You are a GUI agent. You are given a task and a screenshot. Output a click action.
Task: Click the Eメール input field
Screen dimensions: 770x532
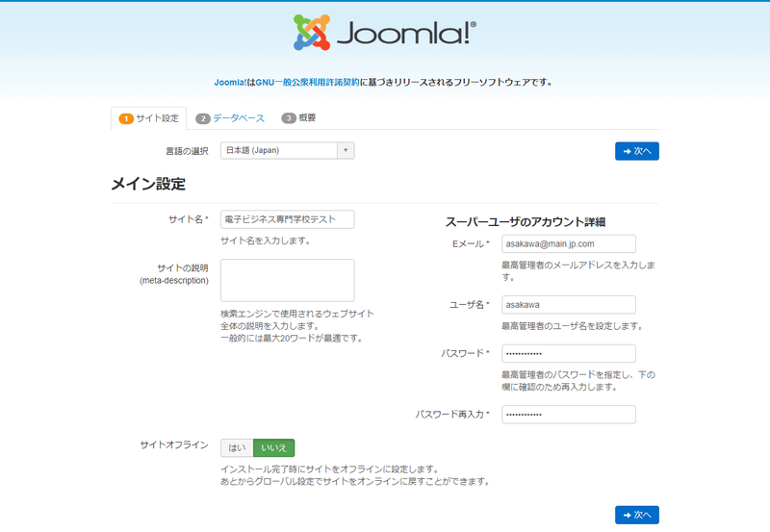[568, 243]
